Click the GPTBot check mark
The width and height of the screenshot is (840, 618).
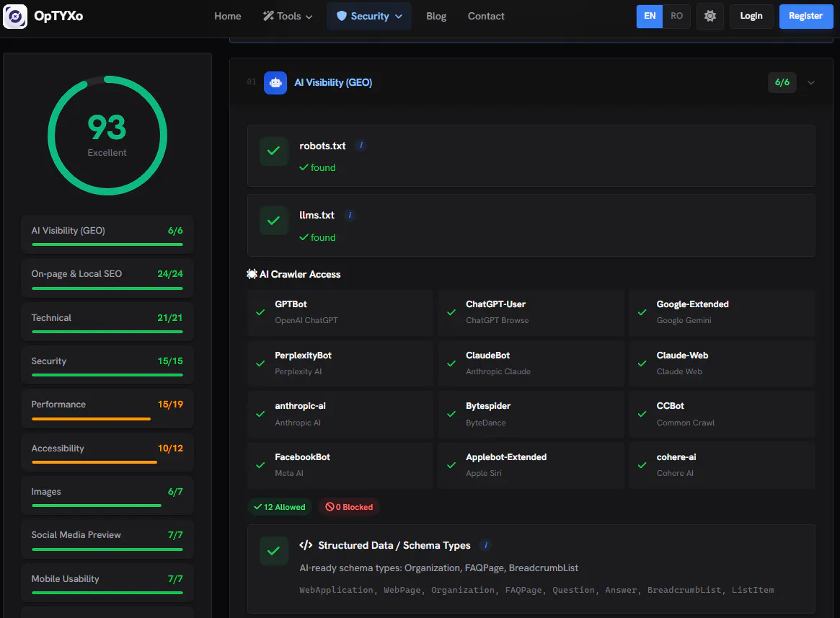click(x=260, y=312)
